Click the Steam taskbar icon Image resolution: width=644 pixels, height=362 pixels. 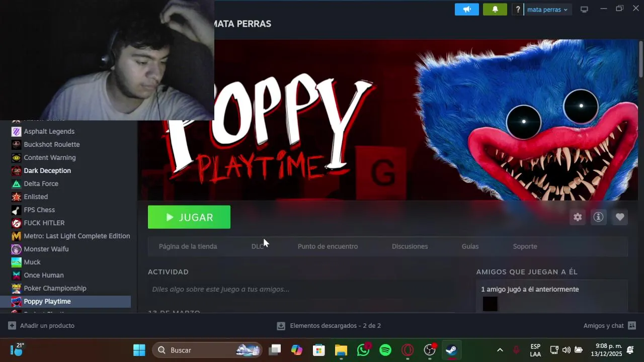click(x=451, y=350)
